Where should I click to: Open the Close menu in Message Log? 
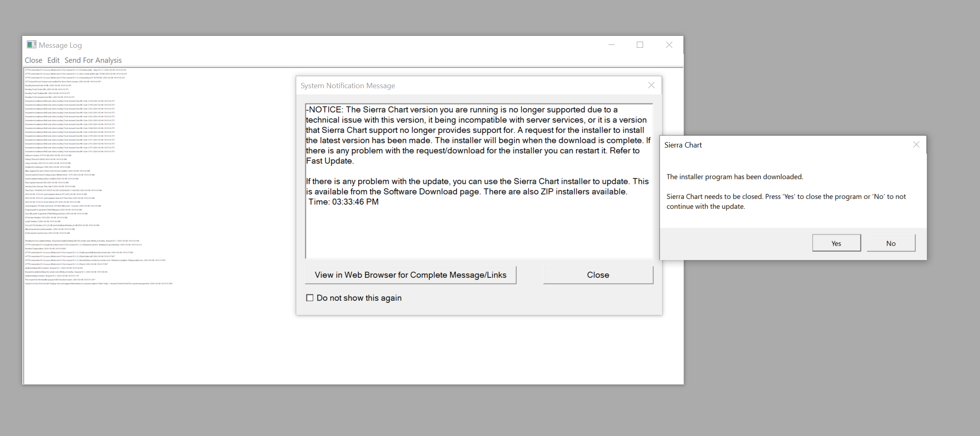click(x=33, y=60)
